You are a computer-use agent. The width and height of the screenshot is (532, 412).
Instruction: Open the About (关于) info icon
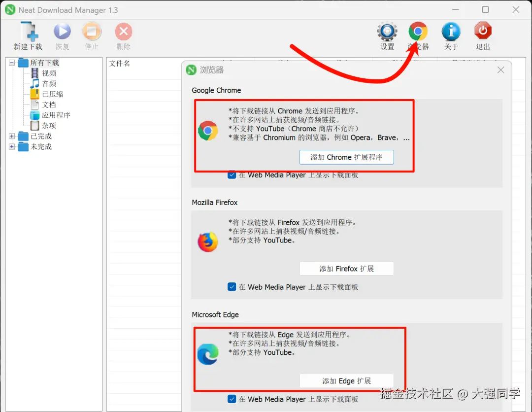click(451, 32)
